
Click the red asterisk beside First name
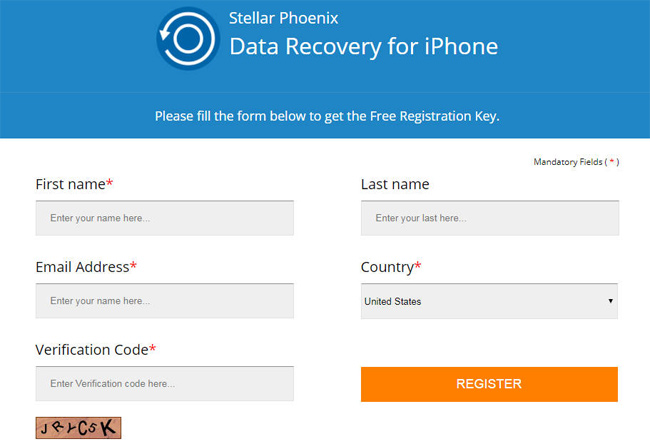coord(110,184)
